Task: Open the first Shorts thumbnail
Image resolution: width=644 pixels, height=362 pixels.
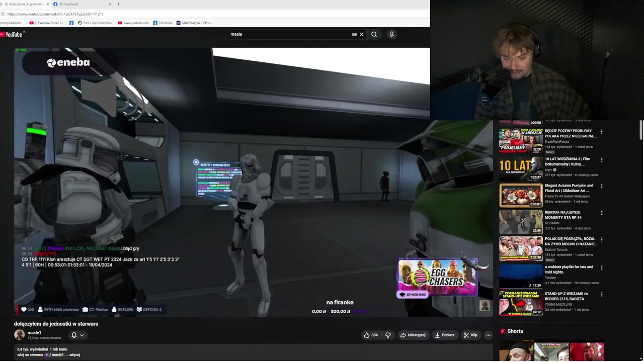Action: click(516, 351)
